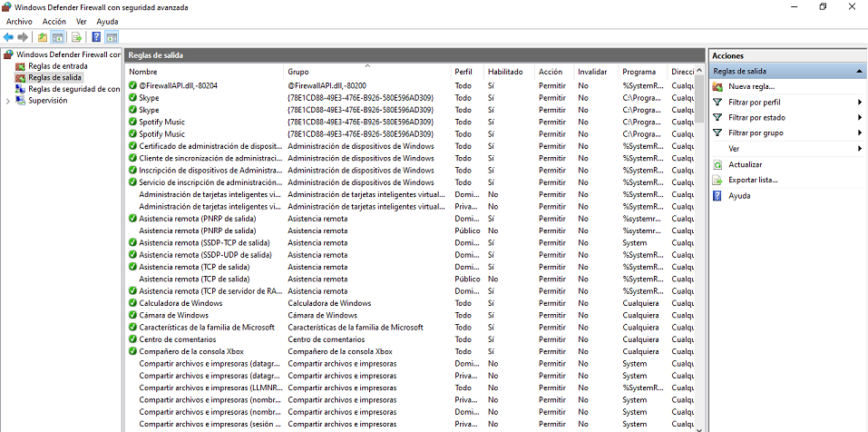Screen dimensions: 868x432
Task: Click green check of Características de la familia de Microsoft
Action: coord(132,328)
